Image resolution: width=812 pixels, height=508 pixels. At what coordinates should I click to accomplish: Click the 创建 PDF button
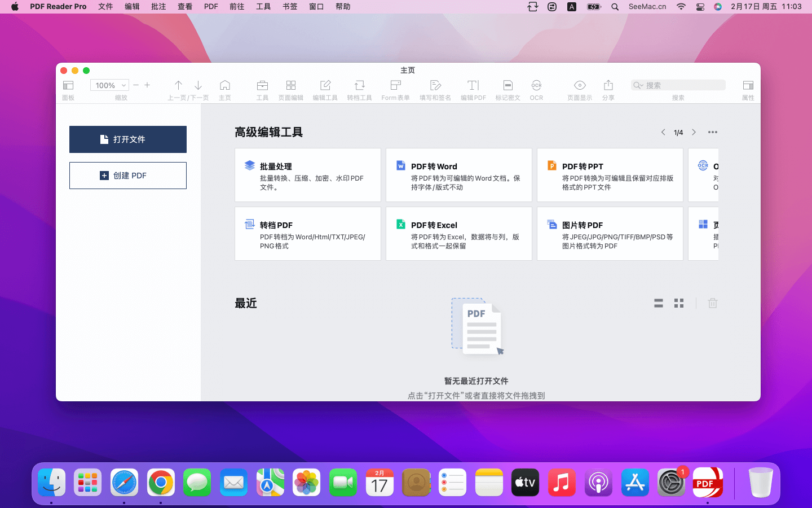[x=128, y=176]
